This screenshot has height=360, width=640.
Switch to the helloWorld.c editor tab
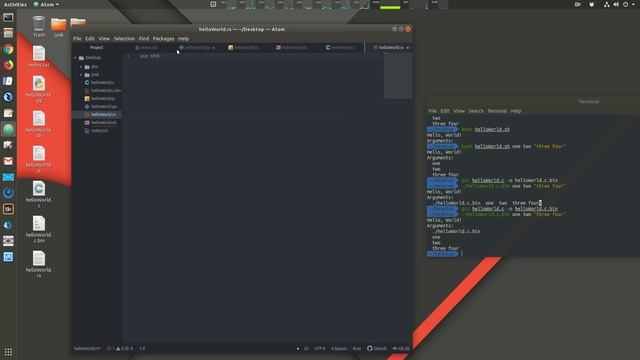(x=340, y=48)
